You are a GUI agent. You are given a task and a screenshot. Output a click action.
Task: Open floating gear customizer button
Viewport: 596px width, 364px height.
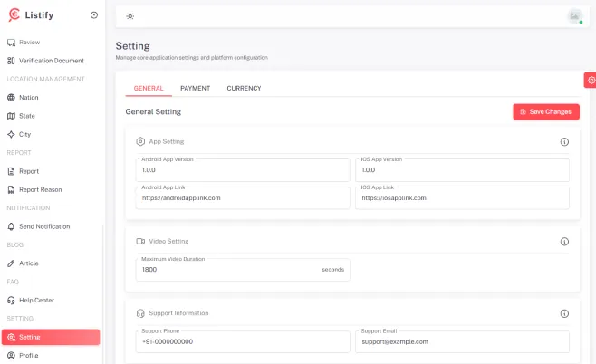(x=591, y=81)
